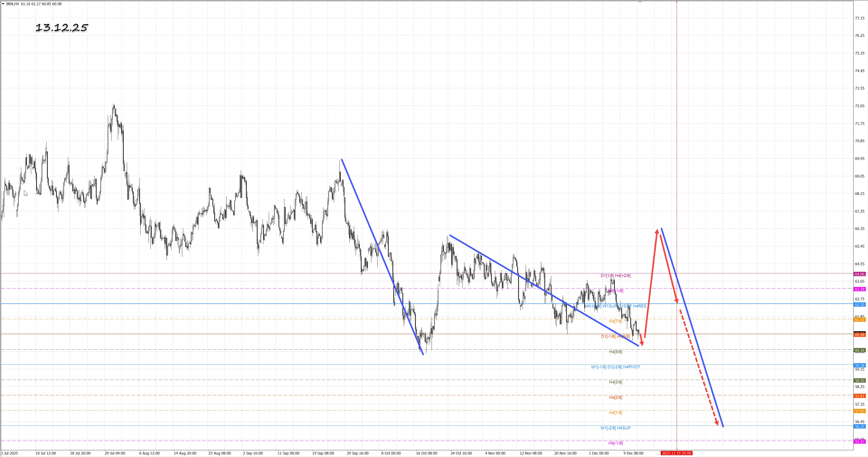Select the red vertical date line

[x=677, y=135]
